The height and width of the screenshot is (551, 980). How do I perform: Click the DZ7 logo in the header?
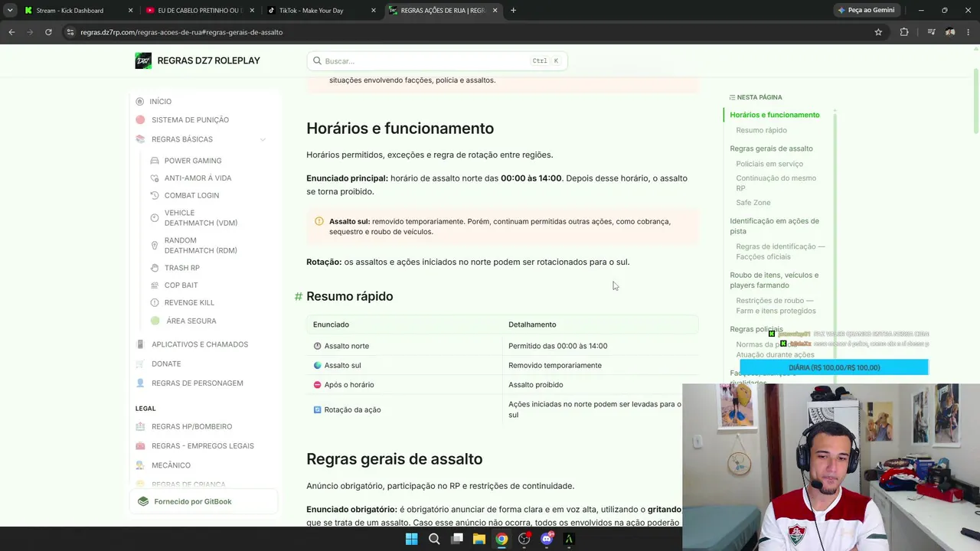[x=143, y=60]
